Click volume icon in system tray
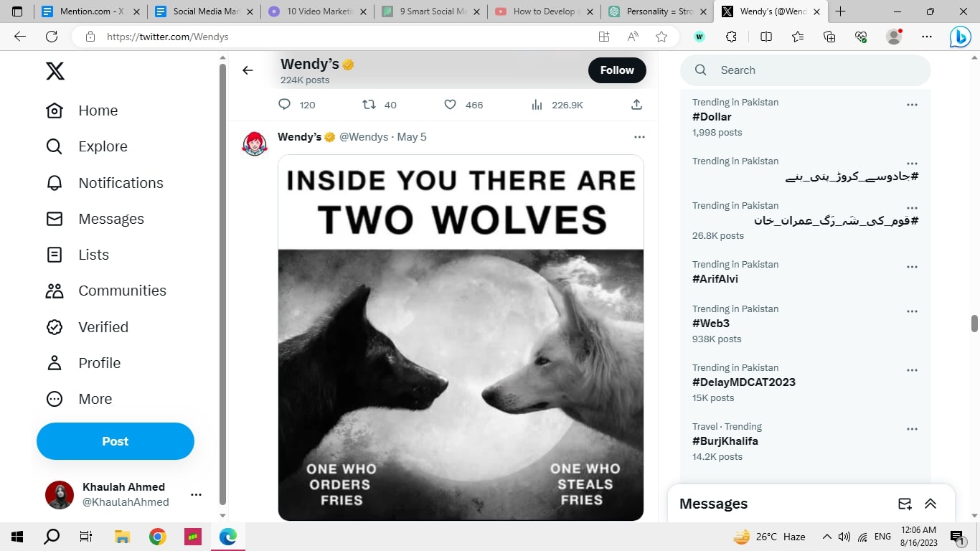980x551 pixels. click(x=844, y=537)
